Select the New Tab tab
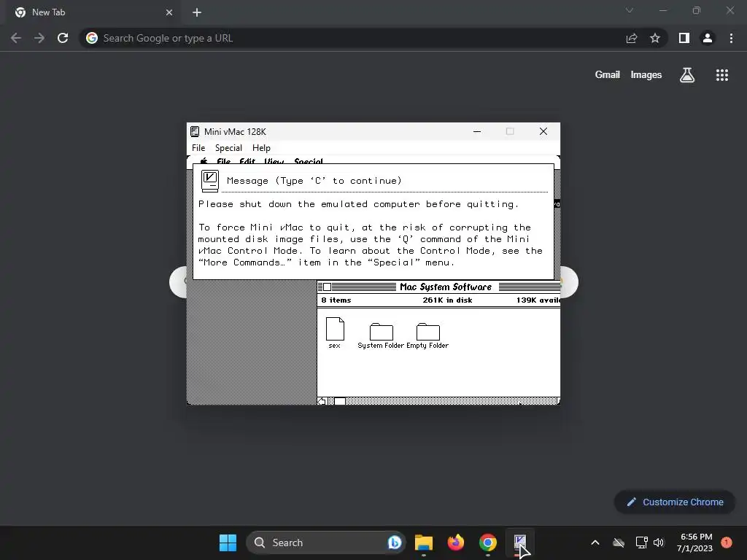This screenshot has width=747, height=560. pos(93,12)
